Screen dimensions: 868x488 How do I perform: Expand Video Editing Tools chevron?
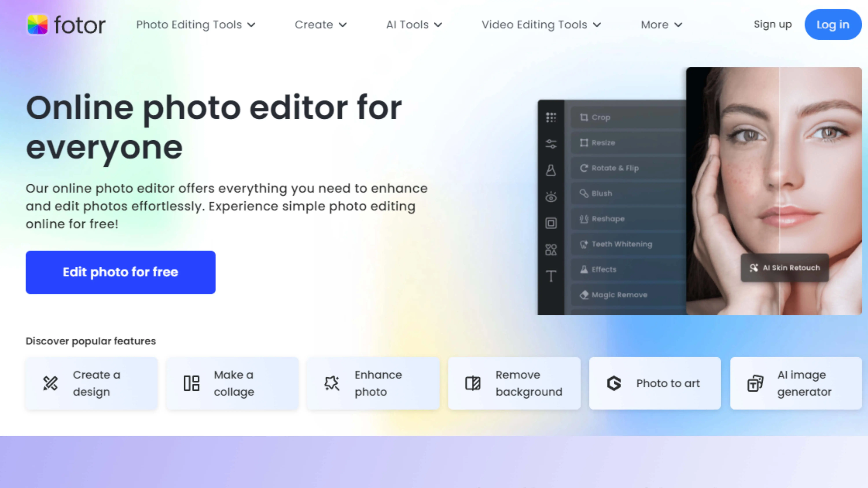pos(597,25)
